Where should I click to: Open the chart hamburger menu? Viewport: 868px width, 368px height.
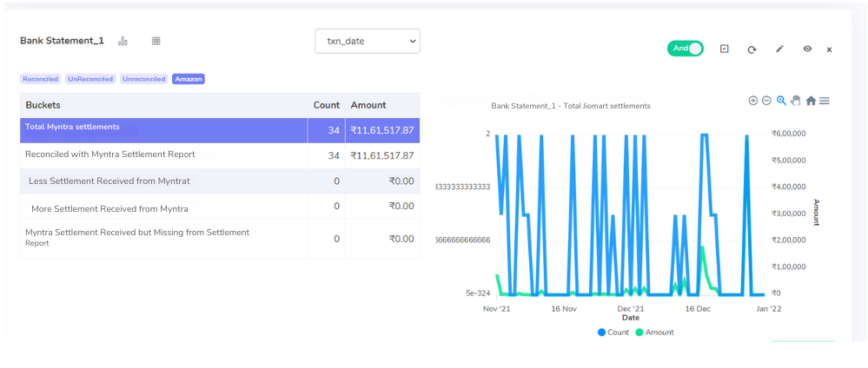click(x=825, y=101)
